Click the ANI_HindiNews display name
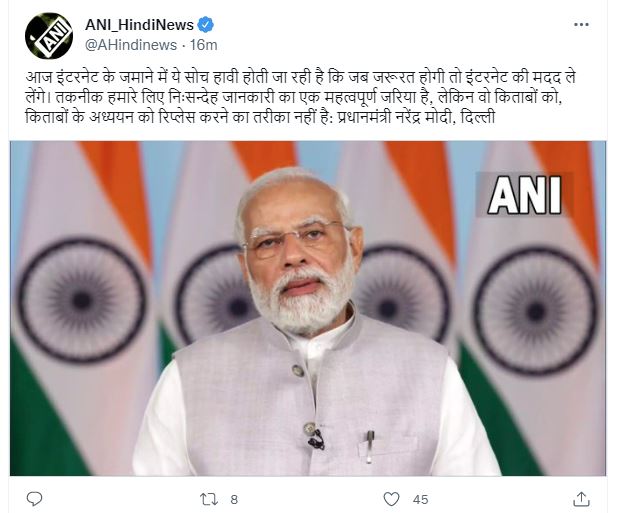 (139, 25)
